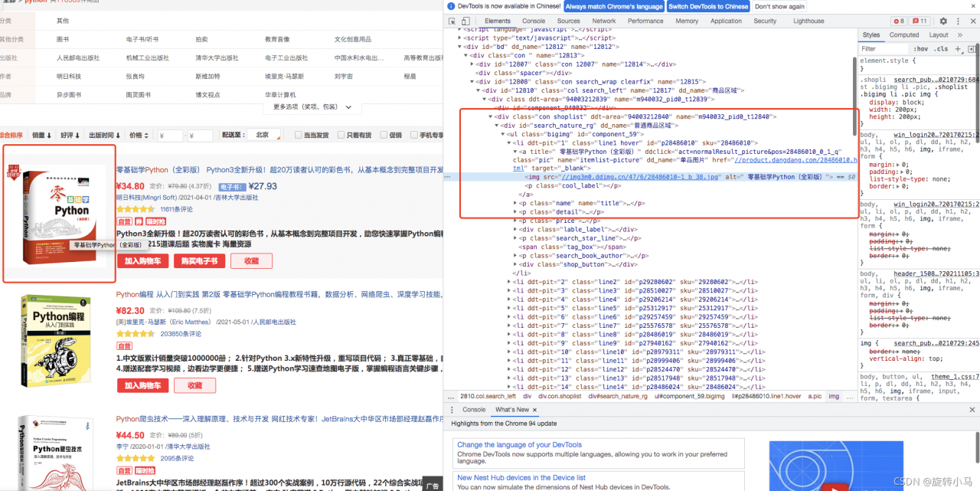Switch to the Sources tab

[568, 21]
